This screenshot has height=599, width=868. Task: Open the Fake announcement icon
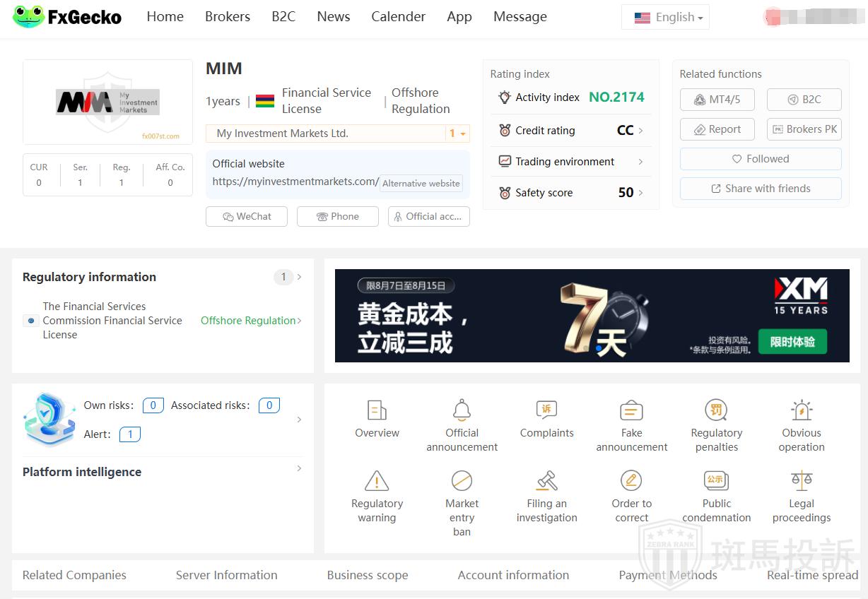pyautogui.click(x=631, y=410)
